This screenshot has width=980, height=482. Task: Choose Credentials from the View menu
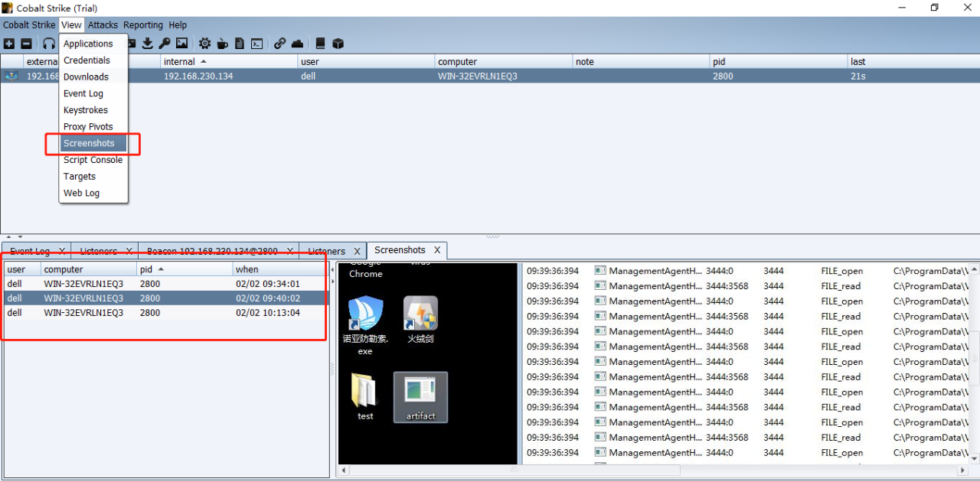[93, 60]
